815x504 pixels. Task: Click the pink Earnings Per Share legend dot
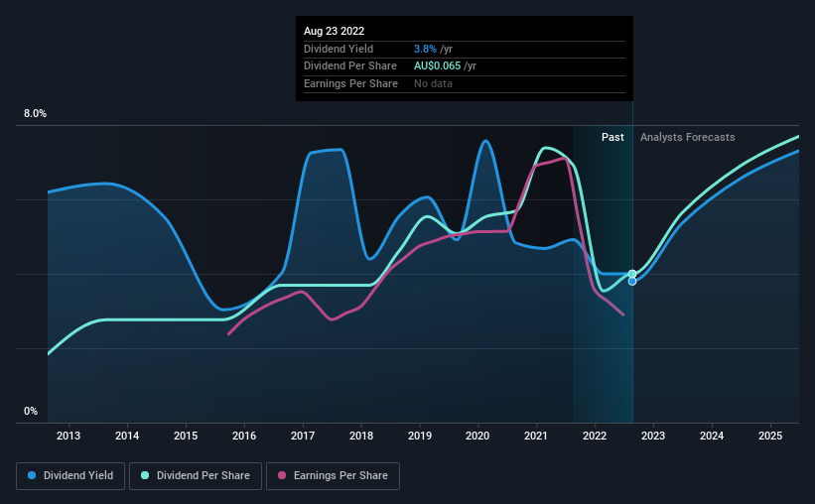(x=282, y=475)
